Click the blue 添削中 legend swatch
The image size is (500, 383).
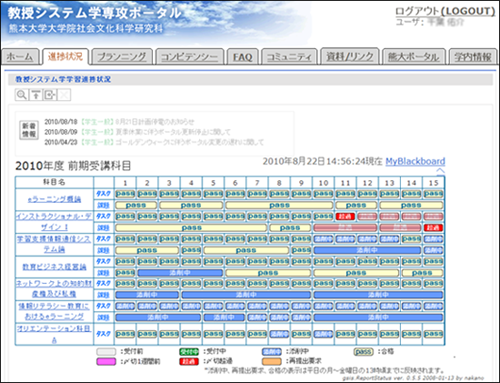272,352
